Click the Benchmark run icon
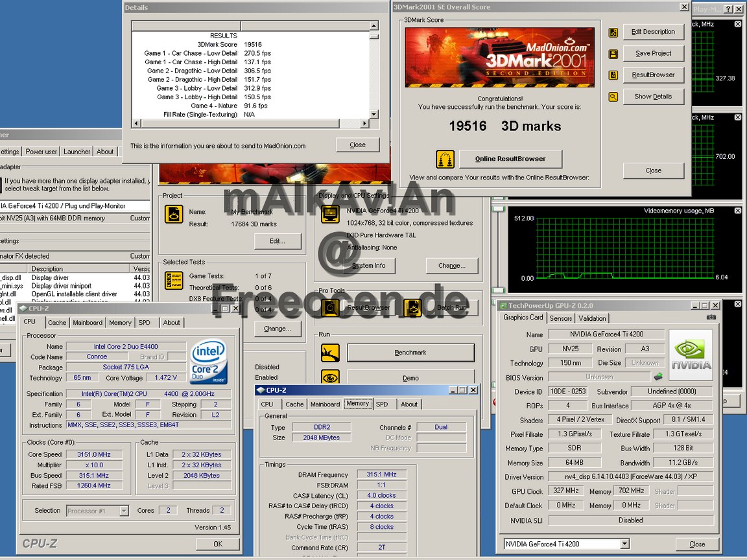The width and height of the screenshot is (747, 560). [x=330, y=353]
